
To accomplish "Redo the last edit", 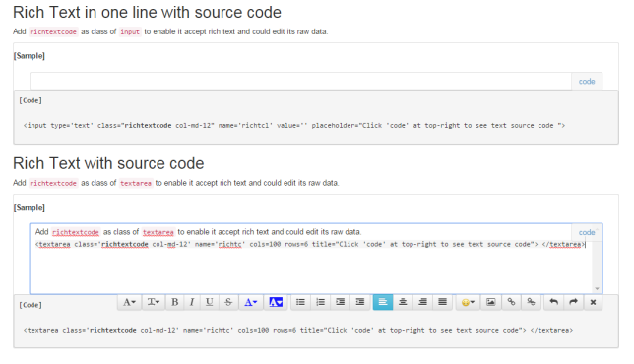I will pyautogui.click(x=573, y=302).
